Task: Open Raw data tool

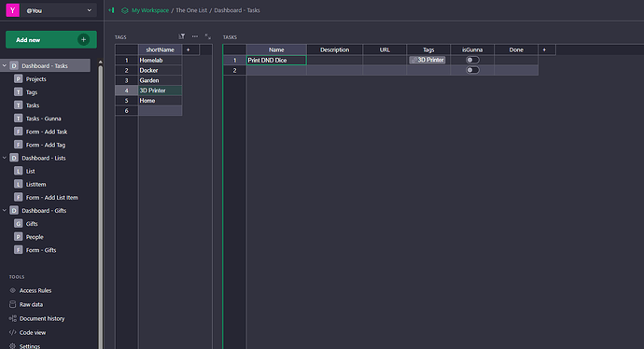Action: (31, 304)
